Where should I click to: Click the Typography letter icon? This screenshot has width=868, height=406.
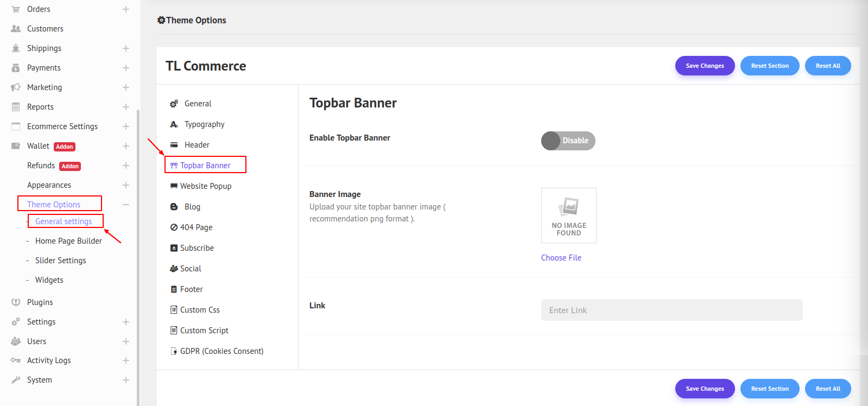point(174,124)
